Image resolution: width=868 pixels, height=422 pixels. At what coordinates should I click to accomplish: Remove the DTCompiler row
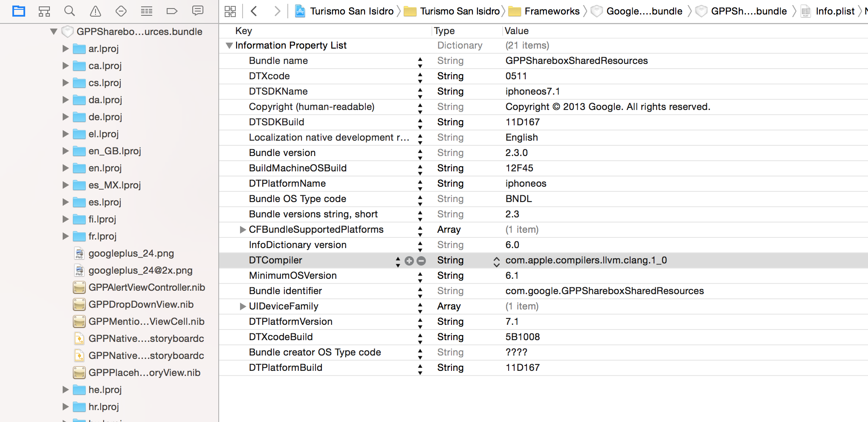421,260
